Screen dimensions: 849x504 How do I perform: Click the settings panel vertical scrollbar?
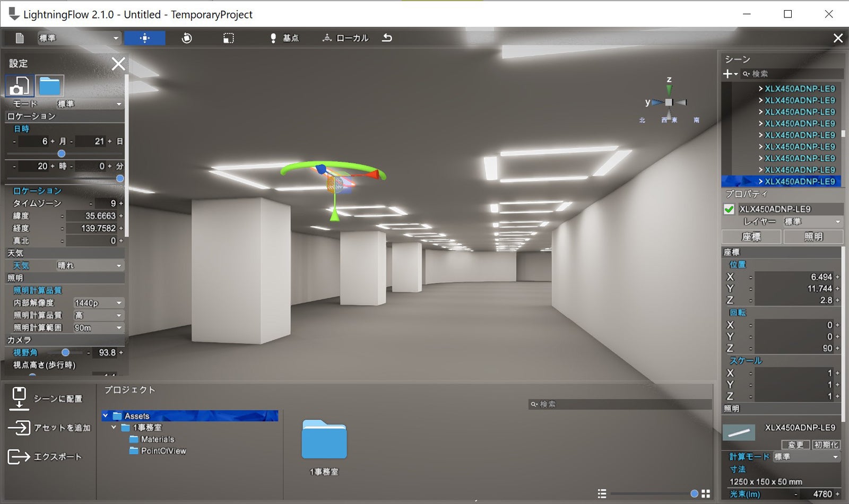[x=127, y=155]
